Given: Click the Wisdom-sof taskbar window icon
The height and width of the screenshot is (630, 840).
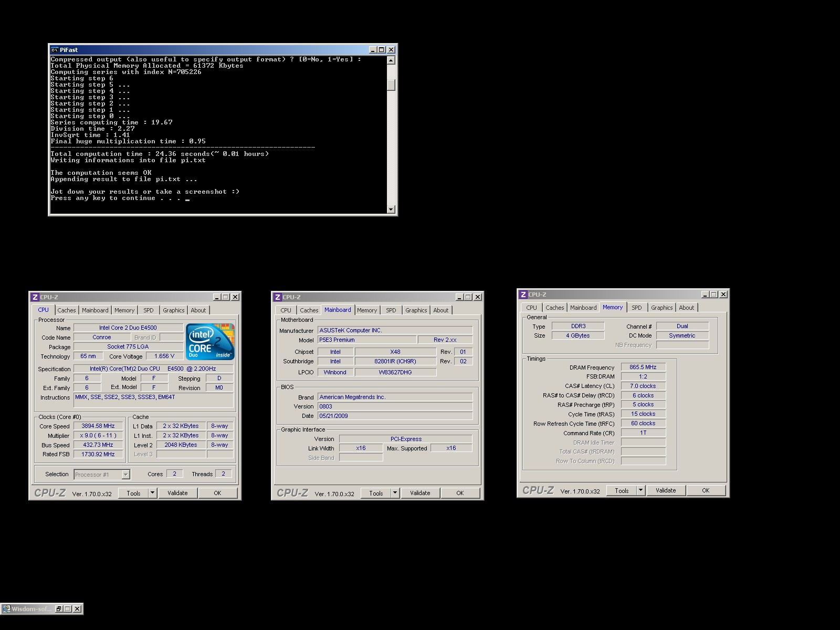Looking at the screenshot, I should coord(6,609).
